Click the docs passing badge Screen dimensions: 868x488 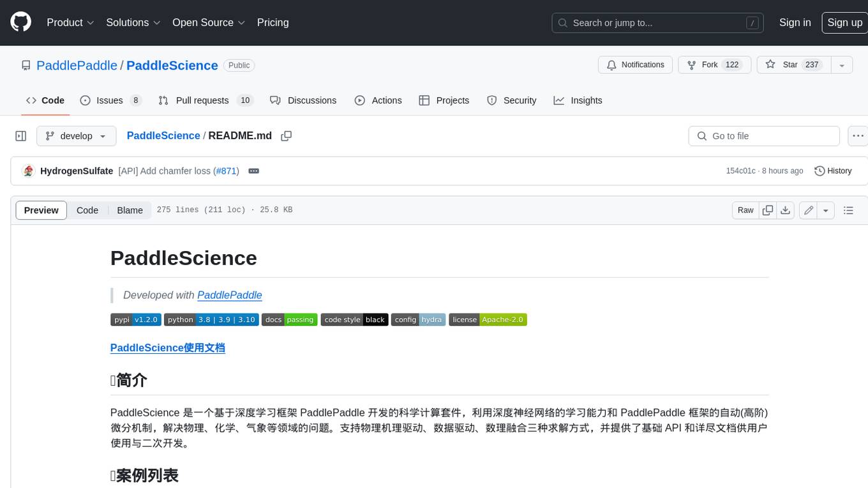289,319
